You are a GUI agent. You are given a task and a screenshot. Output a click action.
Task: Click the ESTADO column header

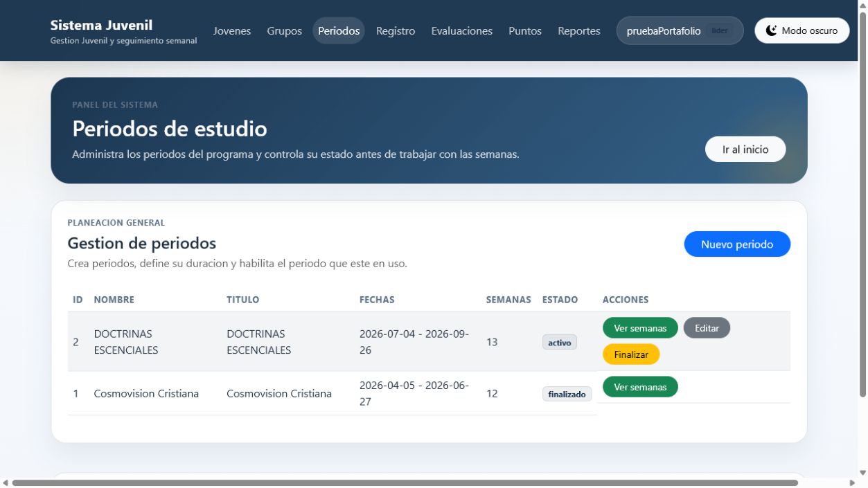pyautogui.click(x=560, y=300)
